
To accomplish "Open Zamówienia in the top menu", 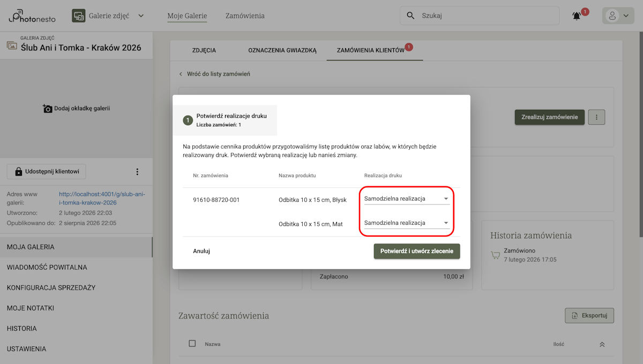I will (245, 16).
